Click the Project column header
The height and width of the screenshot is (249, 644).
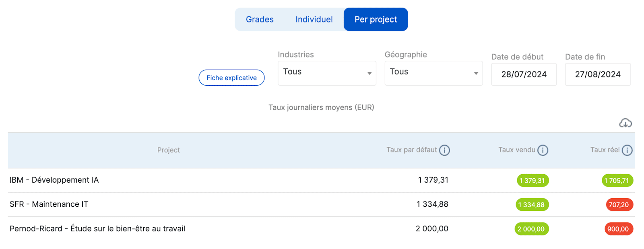[x=169, y=150]
